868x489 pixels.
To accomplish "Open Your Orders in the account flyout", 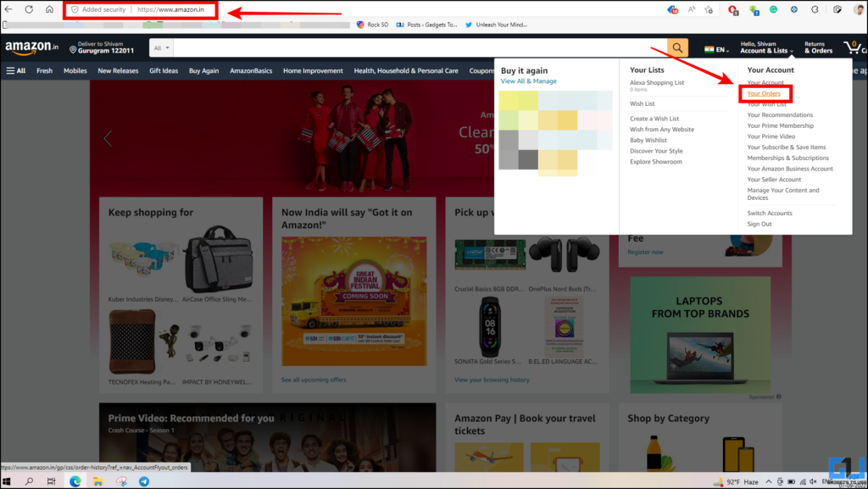I will coord(764,93).
